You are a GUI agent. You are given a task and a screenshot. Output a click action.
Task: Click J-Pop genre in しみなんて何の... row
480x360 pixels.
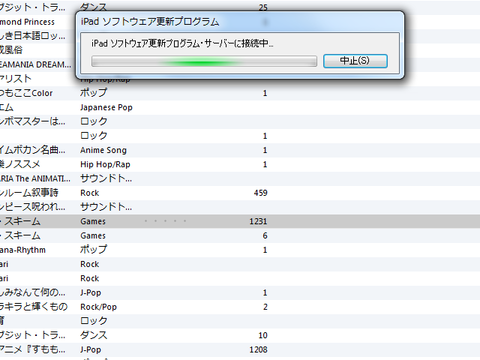[91, 293]
